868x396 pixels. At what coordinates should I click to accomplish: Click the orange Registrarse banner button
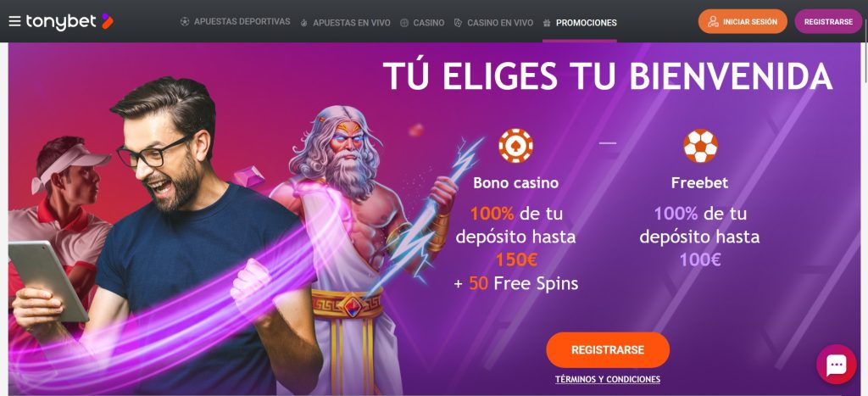(x=608, y=350)
